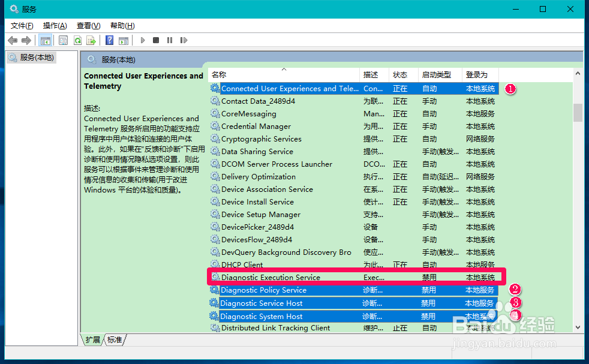Click gear icon of Credential Manager

215,126
